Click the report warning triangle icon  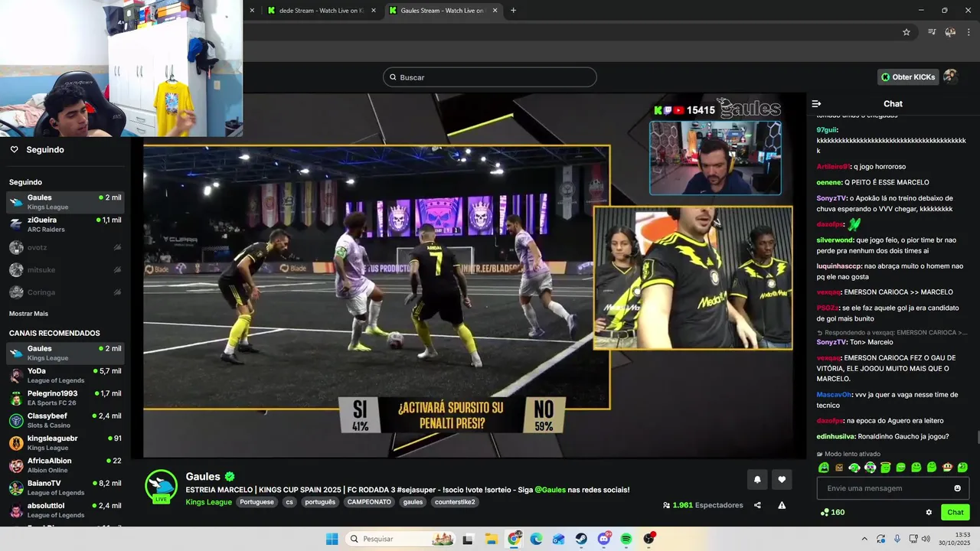[782, 505]
